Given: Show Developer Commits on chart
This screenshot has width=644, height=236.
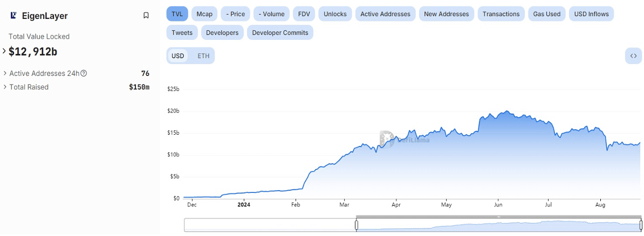Looking at the screenshot, I should tap(280, 32).
